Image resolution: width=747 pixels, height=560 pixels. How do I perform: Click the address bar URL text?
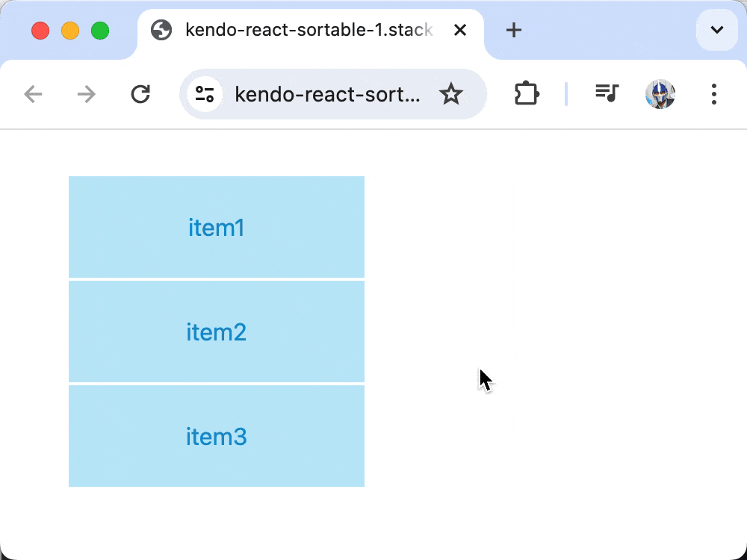327,94
